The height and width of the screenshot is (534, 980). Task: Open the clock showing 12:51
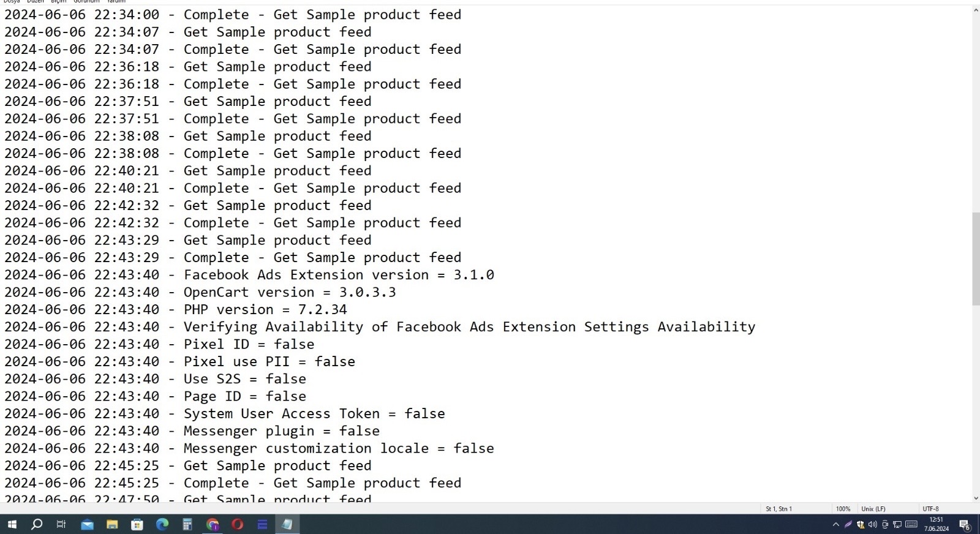coord(937,524)
